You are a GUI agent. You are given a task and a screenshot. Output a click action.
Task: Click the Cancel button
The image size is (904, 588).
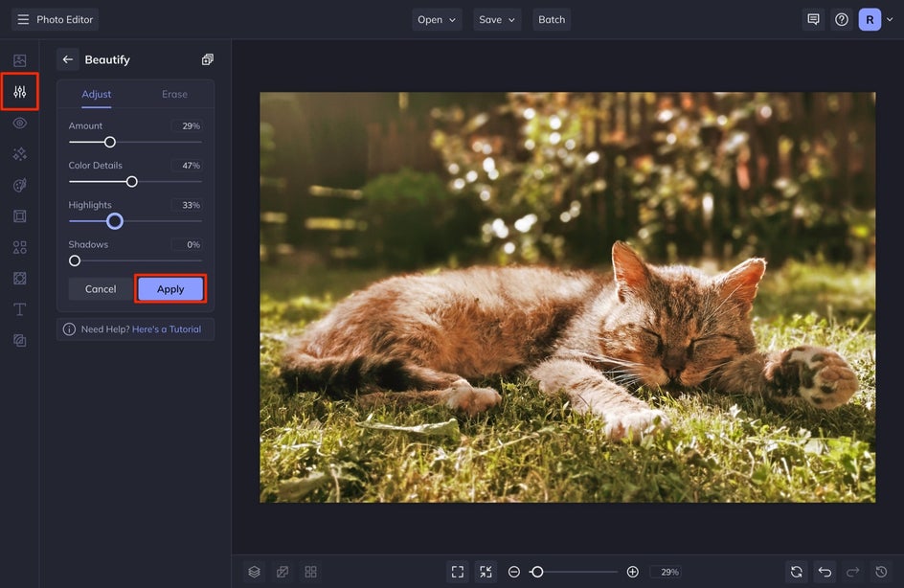[101, 289]
